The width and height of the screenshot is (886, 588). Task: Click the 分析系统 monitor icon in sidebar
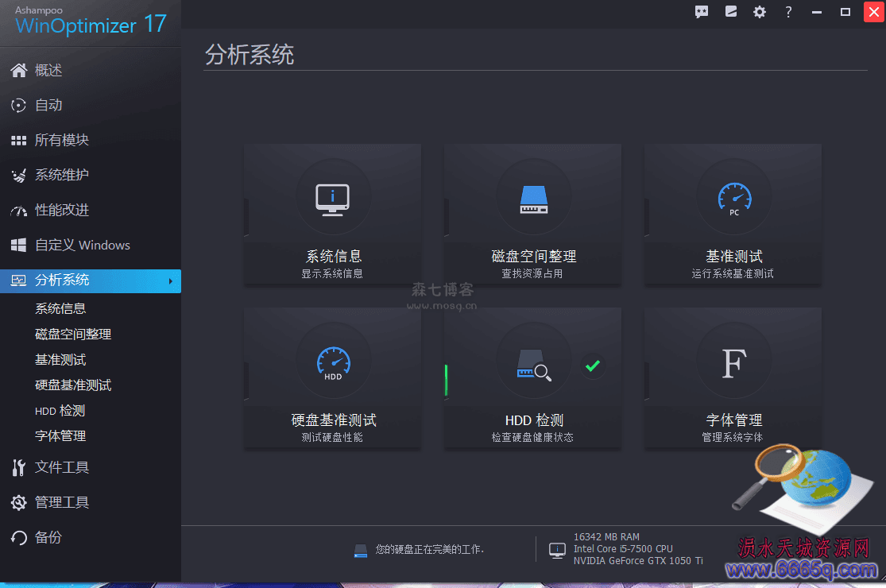pyautogui.click(x=18, y=280)
